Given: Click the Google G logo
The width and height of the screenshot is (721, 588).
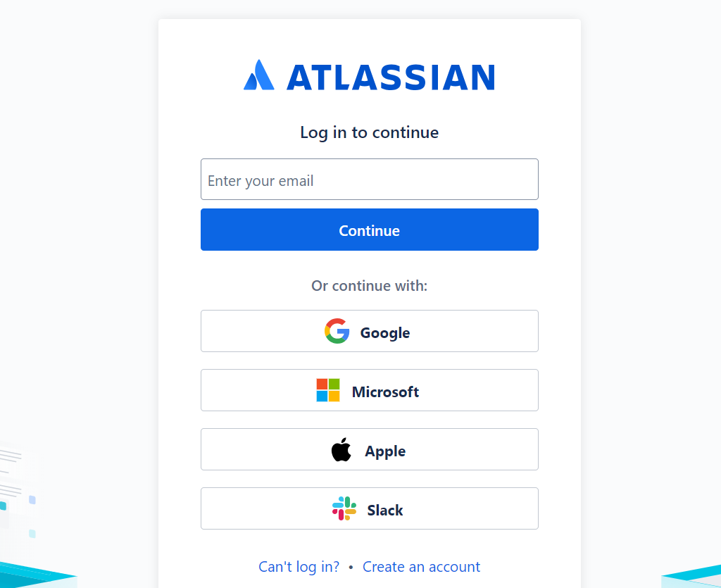Looking at the screenshot, I should click(x=337, y=331).
